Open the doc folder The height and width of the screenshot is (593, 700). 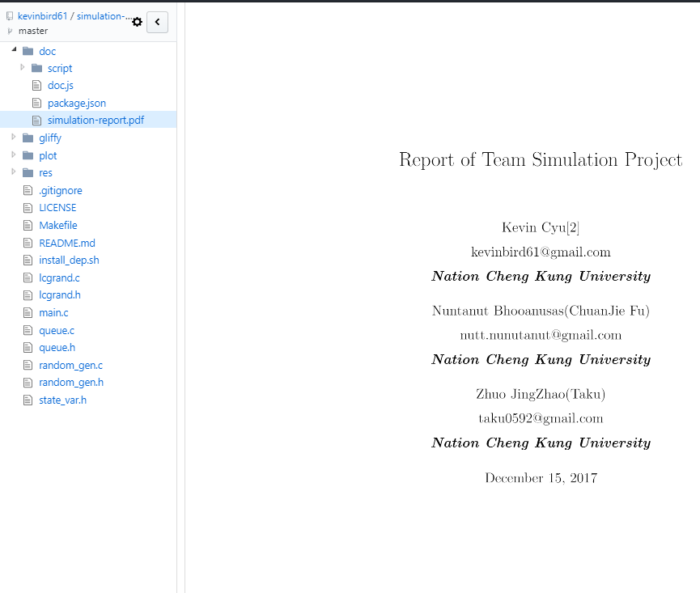click(x=47, y=51)
